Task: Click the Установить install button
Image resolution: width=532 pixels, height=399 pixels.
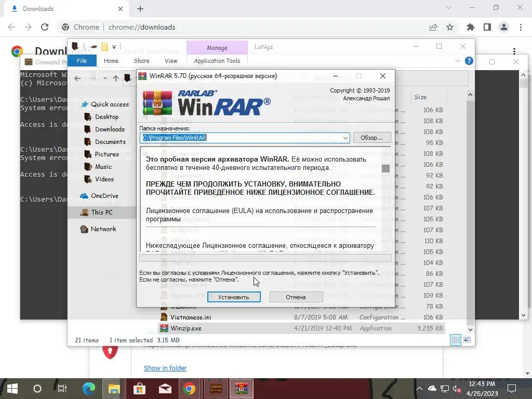Action: [x=234, y=297]
